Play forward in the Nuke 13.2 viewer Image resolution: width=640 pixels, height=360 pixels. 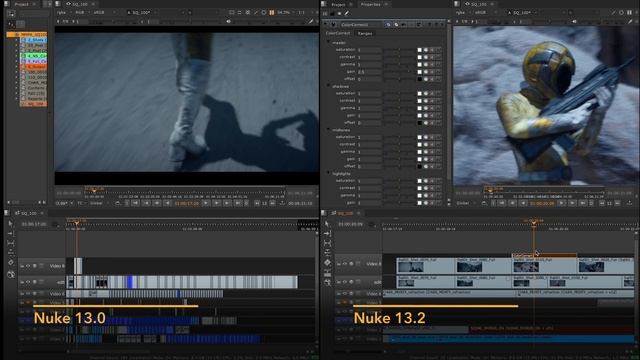coord(562,203)
